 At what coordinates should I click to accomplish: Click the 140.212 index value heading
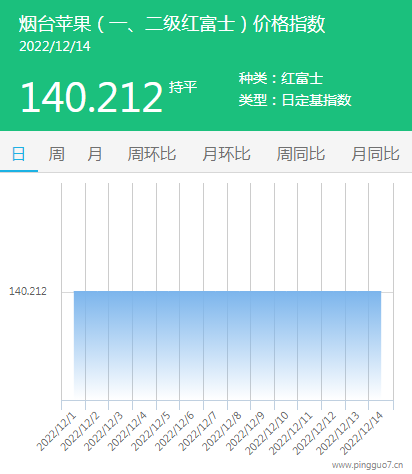(92, 97)
